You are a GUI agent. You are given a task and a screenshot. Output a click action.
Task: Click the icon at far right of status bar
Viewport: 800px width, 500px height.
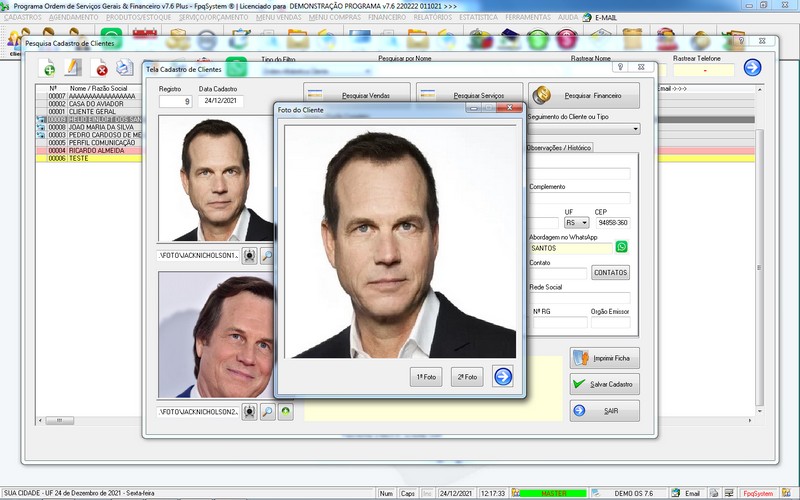pyautogui.click(x=786, y=493)
